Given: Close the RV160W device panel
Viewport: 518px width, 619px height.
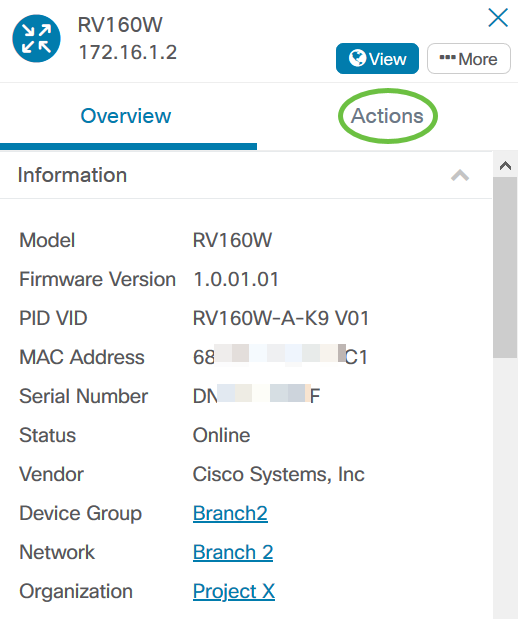Looking at the screenshot, I should [x=497, y=18].
